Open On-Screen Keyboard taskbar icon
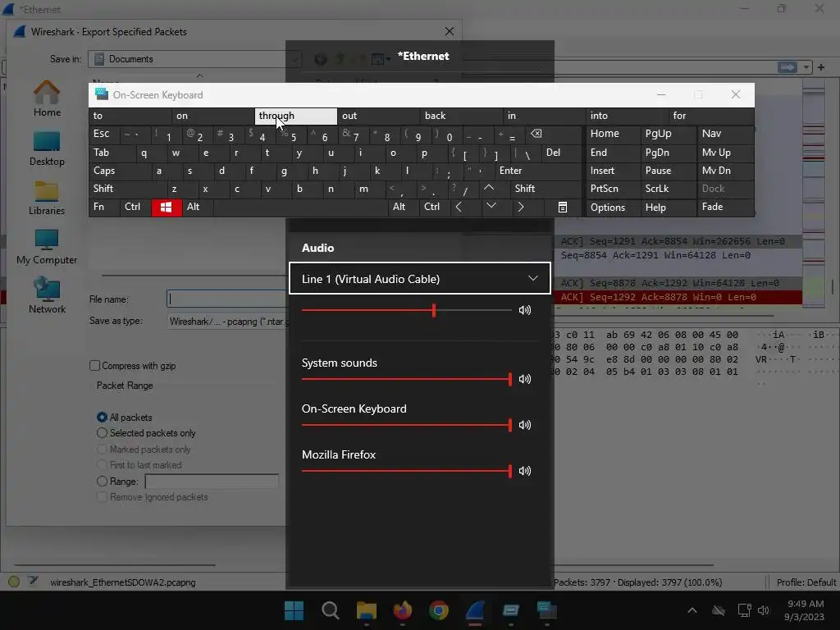 coord(547,610)
